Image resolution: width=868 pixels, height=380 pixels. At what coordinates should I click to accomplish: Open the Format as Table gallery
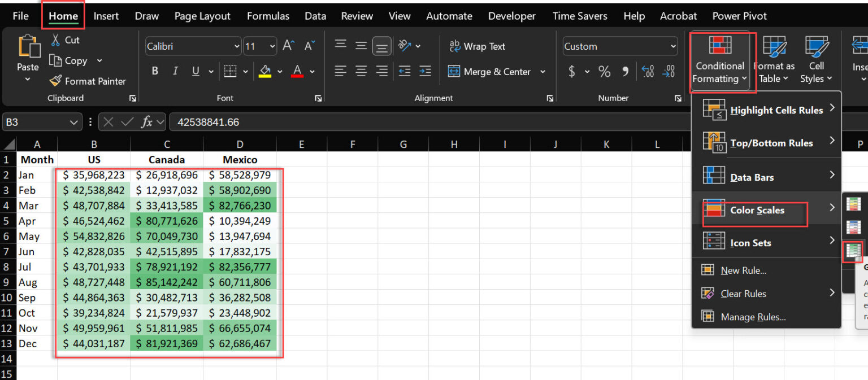tap(774, 59)
